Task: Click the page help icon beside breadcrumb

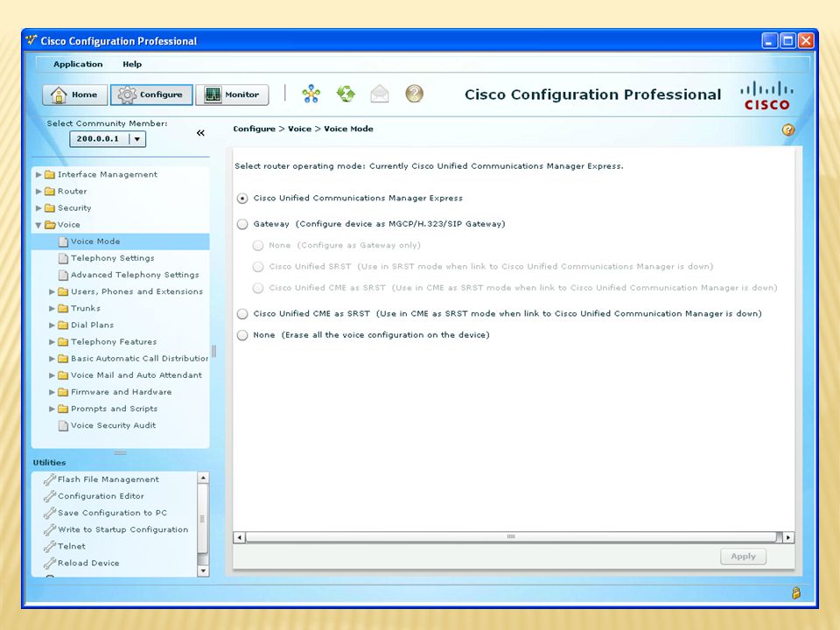Action: [x=788, y=129]
